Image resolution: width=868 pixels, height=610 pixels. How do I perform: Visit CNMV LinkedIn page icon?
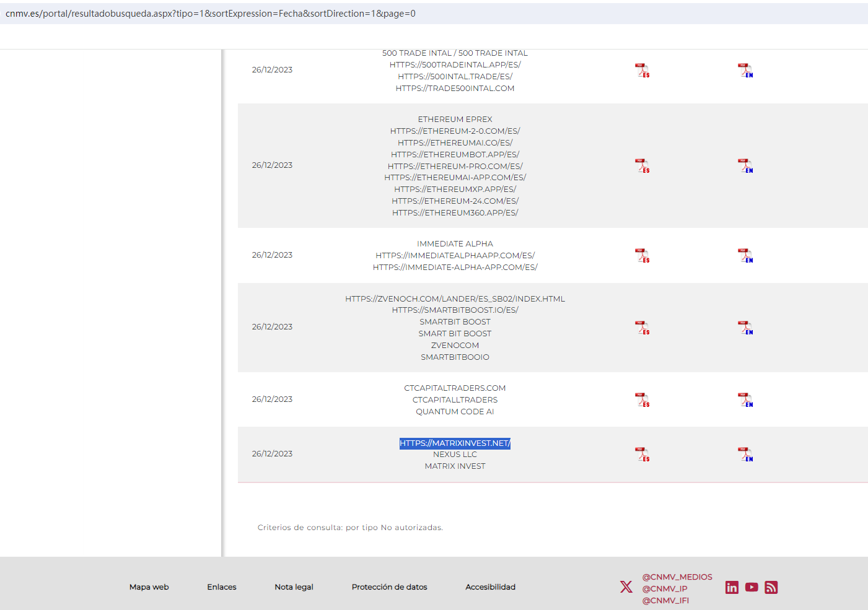pos(732,587)
